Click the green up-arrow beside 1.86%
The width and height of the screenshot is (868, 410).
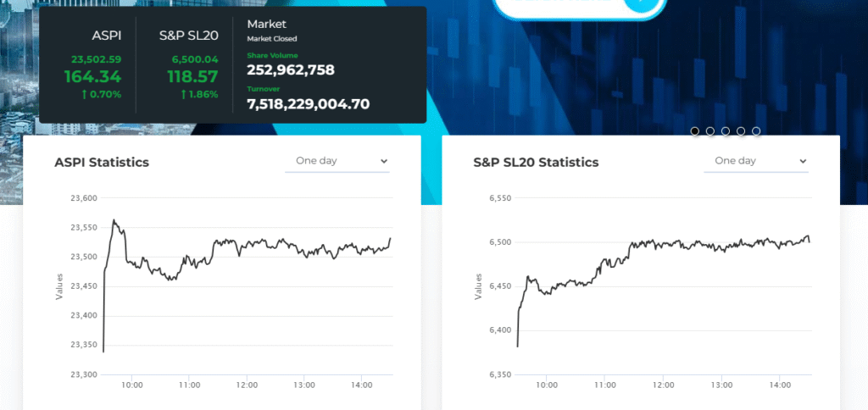[184, 94]
